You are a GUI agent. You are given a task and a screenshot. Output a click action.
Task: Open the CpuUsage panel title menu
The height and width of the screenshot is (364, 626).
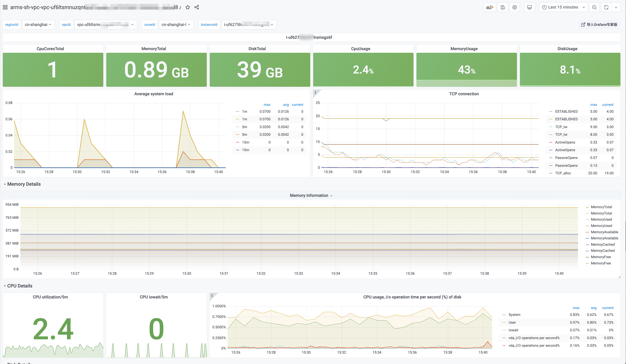point(360,49)
